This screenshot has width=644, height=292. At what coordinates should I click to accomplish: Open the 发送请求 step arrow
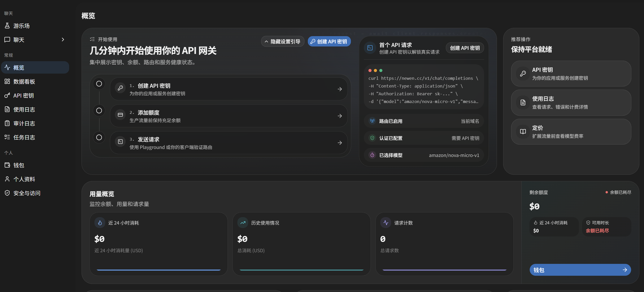pyautogui.click(x=340, y=143)
